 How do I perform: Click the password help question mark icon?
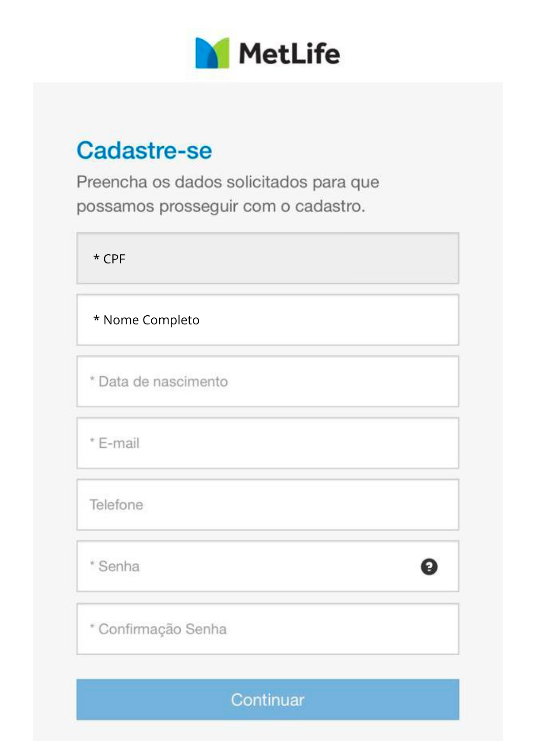tap(429, 567)
